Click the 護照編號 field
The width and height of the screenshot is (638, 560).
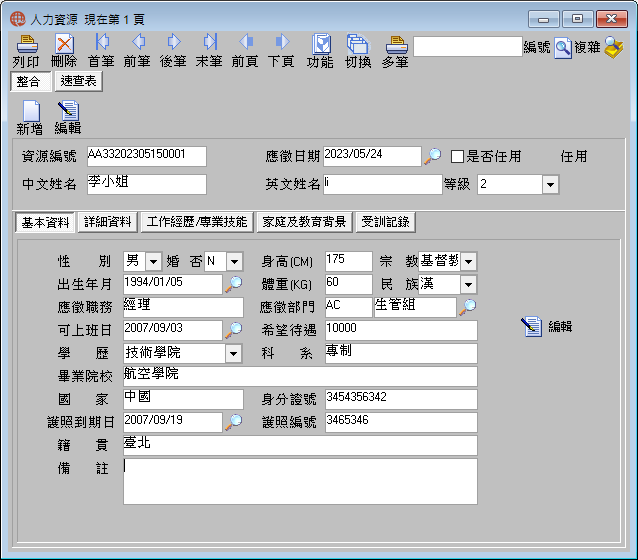click(401, 422)
